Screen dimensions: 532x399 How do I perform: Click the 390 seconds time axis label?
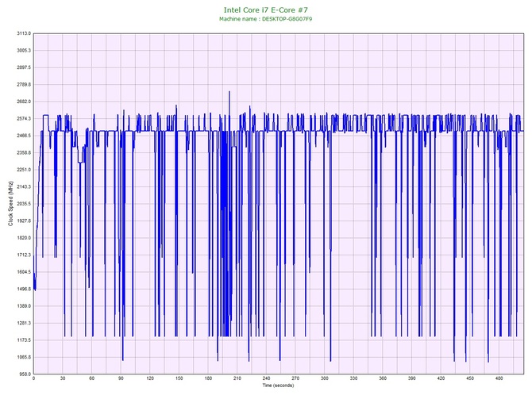411,378
